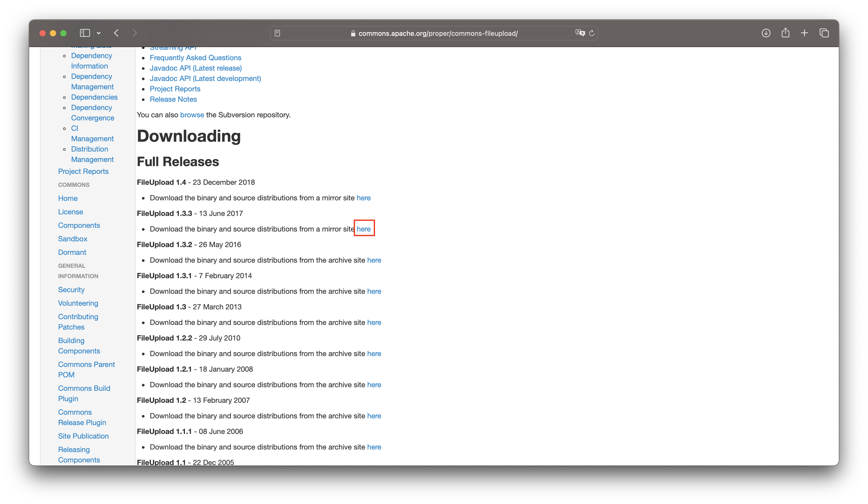Click the lock icon in address bar
The image size is (868, 504).
[x=353, y=33]
